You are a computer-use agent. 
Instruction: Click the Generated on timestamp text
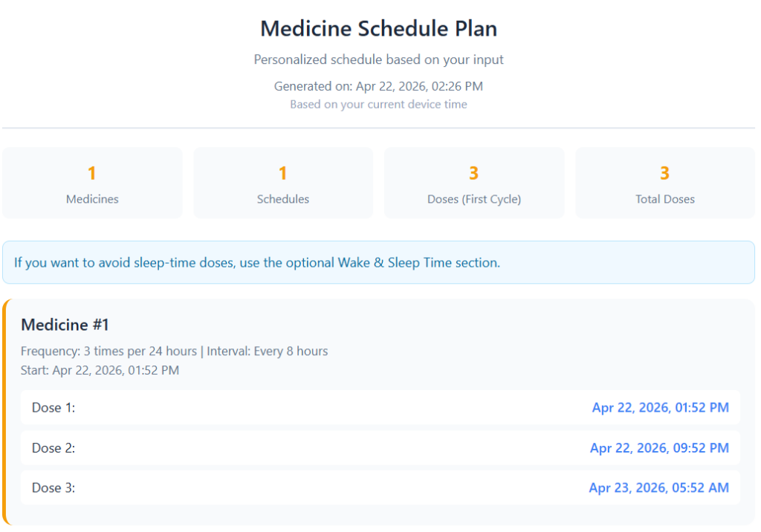[379, 86]
